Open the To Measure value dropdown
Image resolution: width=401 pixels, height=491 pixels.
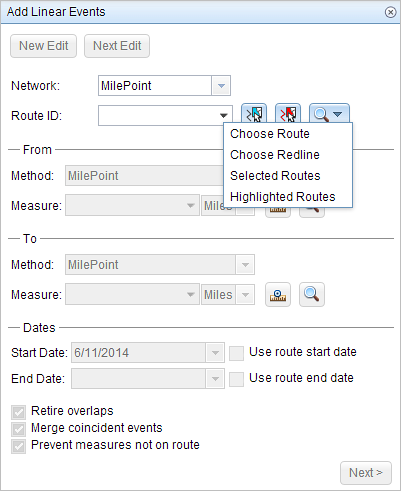191,294
